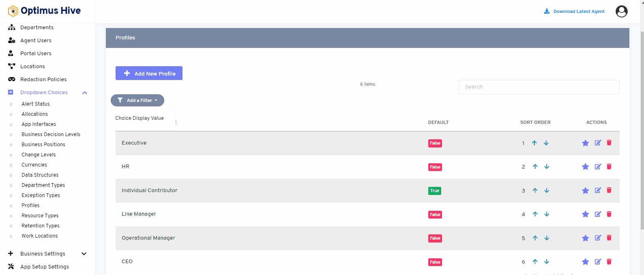This screenshot has width=644, height=275.
Task: Delete the HR profile
Action: pos(609,167)
